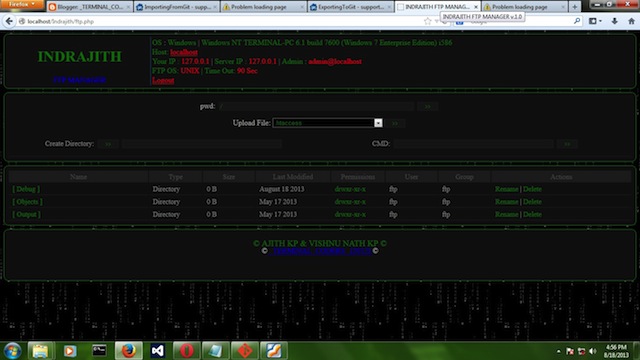This screenshot has height=360, width=640.
Task: Open a new browser tab
Action: click(575, 7)
